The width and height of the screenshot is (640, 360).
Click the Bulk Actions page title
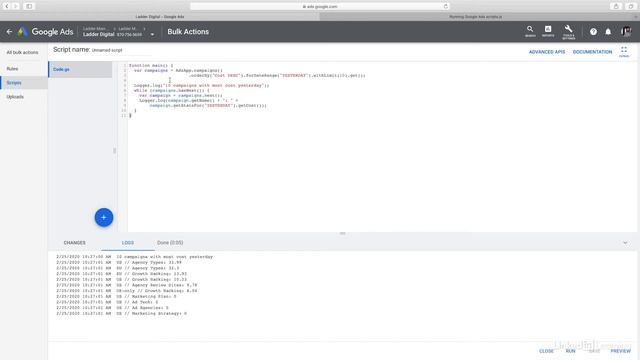(188, 31)
